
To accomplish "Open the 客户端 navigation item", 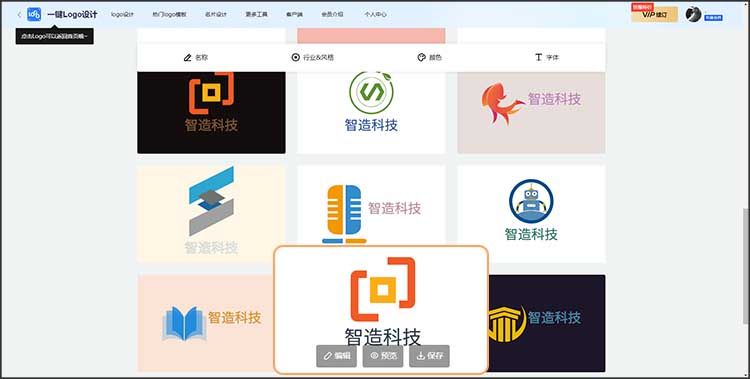I will (294, 15).
